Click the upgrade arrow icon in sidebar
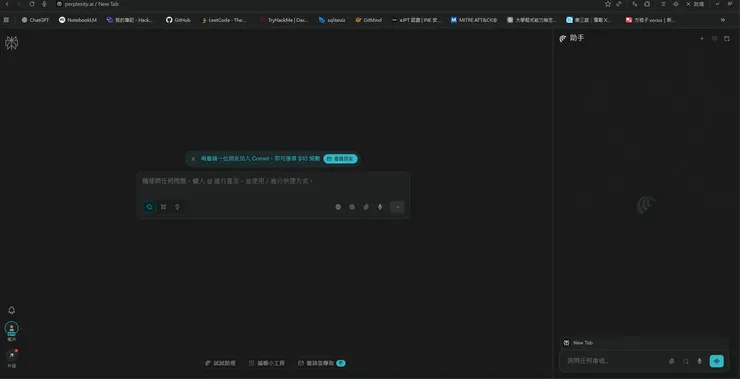Image resolution: width=740 pixels, height=379 pixels. [x=12, y=355]
